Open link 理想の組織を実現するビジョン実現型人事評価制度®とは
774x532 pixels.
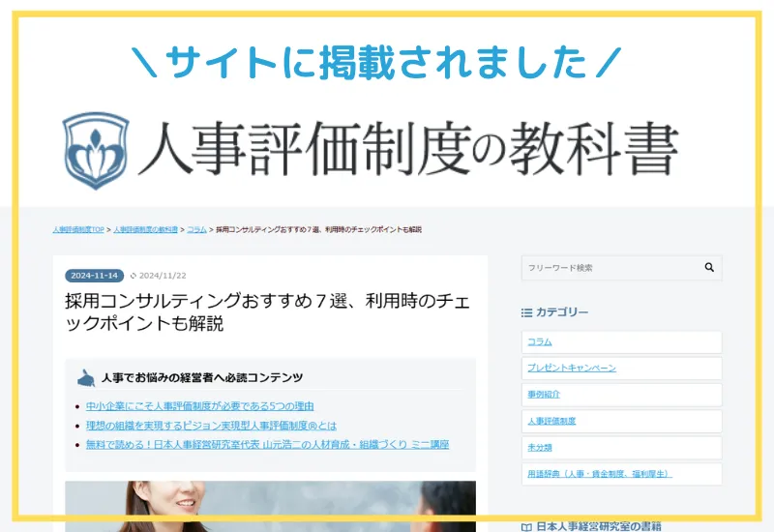[x=211, y=426]
